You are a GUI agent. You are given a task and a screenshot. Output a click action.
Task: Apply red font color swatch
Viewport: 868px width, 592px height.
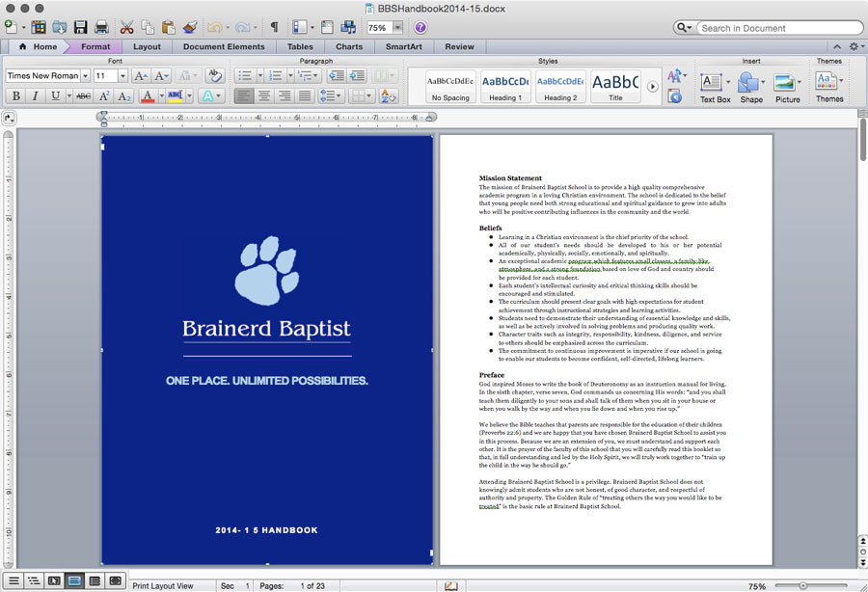(x=148, y=96)
